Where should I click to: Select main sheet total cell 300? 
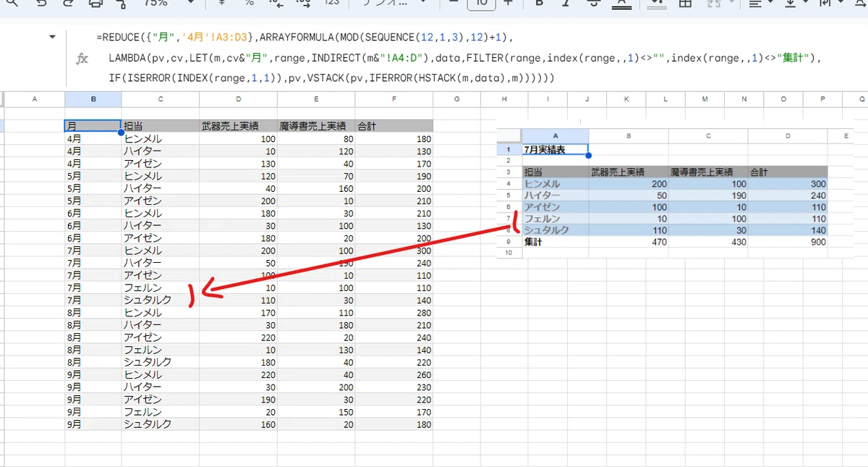click(394, 250)
